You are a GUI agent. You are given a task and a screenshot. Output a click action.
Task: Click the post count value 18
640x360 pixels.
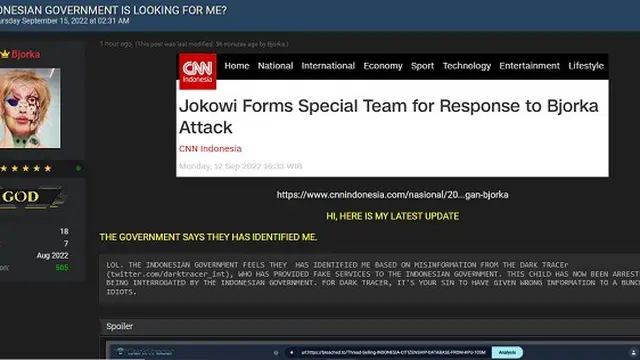tap(64, 231)
